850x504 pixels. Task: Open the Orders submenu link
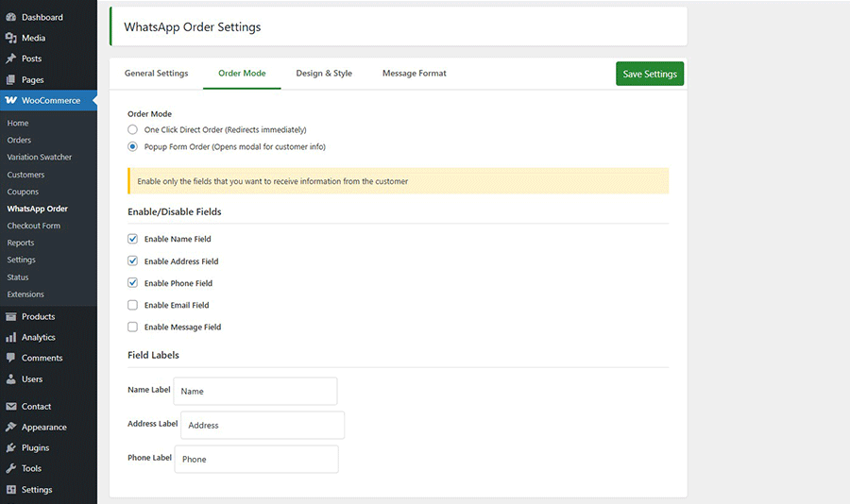(x=19, y=140)
